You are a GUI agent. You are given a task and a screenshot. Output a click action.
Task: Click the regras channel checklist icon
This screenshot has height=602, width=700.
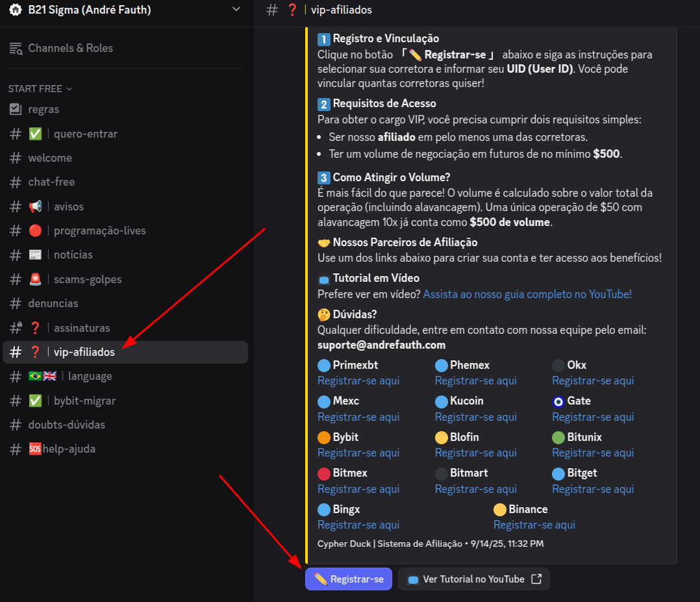tap(16, 109)
